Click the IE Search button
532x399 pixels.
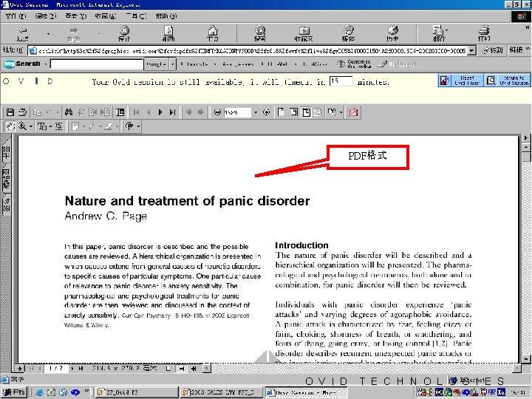[x=260, y=33]
